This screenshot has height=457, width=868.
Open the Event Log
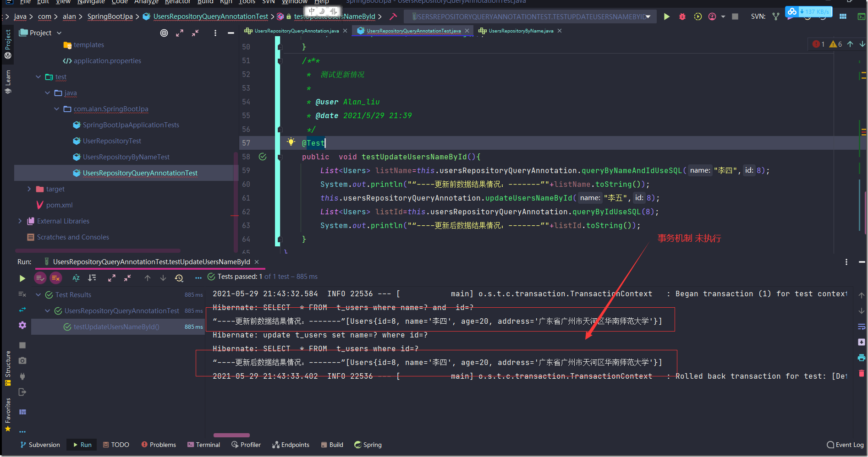click(845, 445)
